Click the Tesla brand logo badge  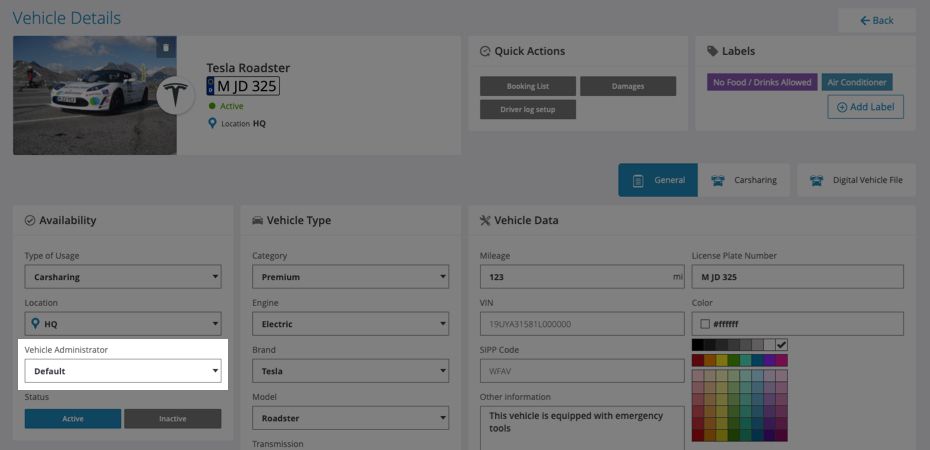176,95
